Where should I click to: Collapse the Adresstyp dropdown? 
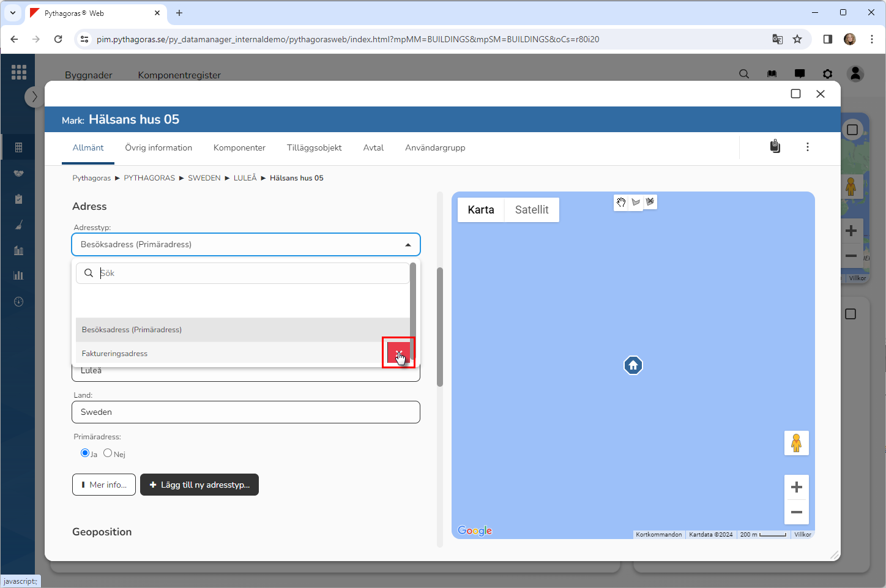(x=408, y=245)
